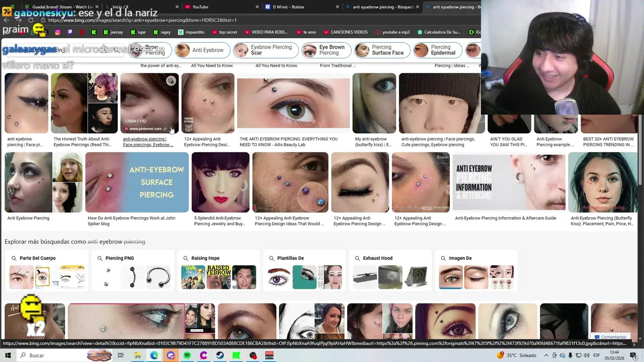Open the Calculadora De Su... bookmark

[x=439, y=32]
